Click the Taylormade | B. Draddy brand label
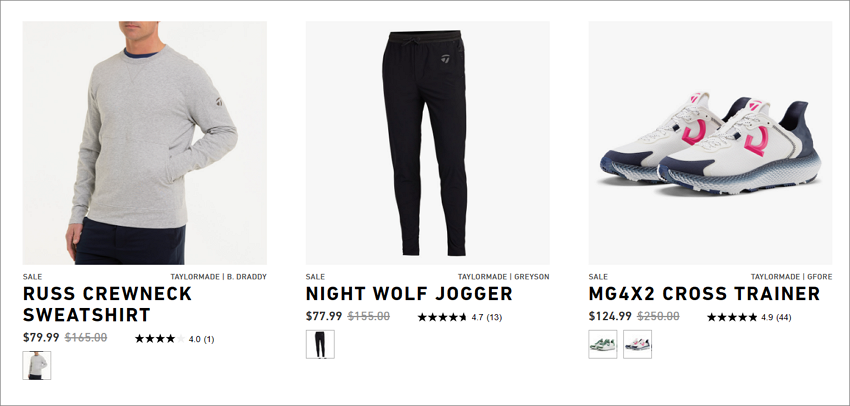Viewport: 850px width, 406px height. (x=218, y=276)
